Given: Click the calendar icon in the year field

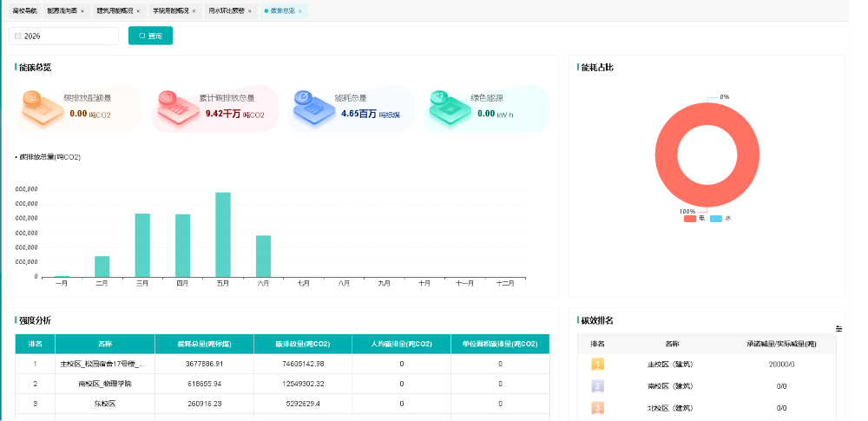Looking at the screenshot, I should tap(17, 36).
